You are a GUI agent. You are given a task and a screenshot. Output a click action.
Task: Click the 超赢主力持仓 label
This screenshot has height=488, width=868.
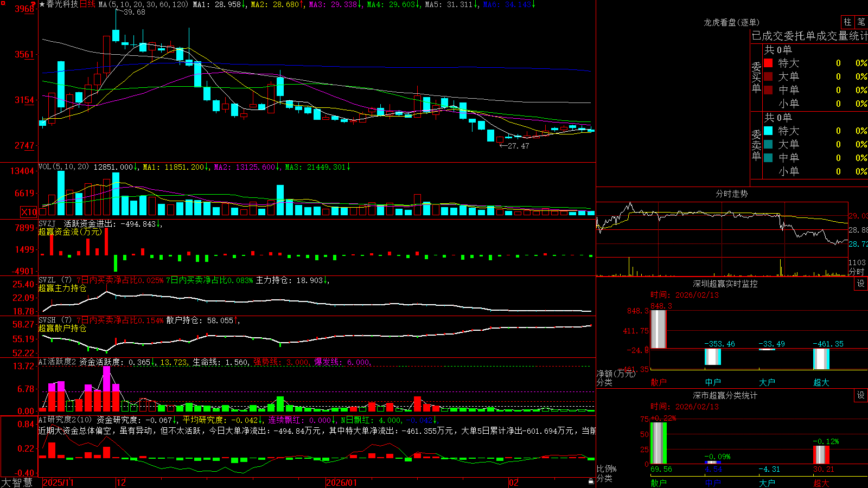[x=62, y=288]
